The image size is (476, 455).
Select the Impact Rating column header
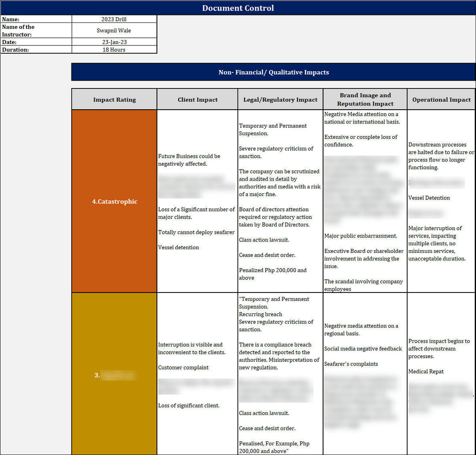click(114, 100)
